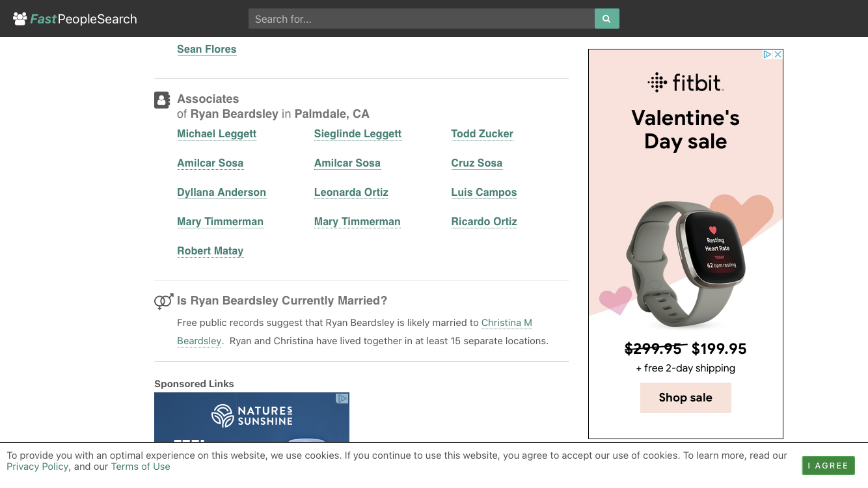The width and height of the screenshot is (868, 488).
Task: Click the FastPeopleSearch logo icon
Action: (20, 19)
